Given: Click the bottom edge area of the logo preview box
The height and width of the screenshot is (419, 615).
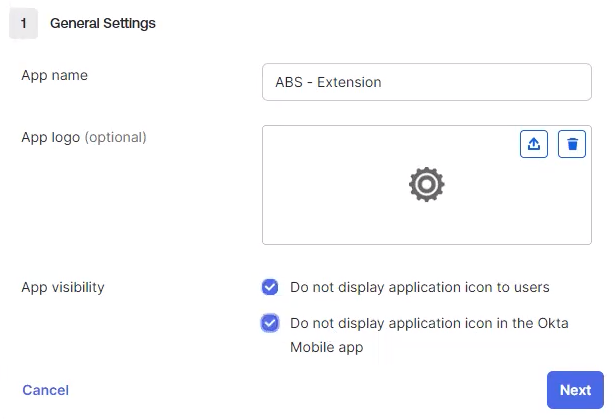Looking at the screenshot, I should (427, 236).
